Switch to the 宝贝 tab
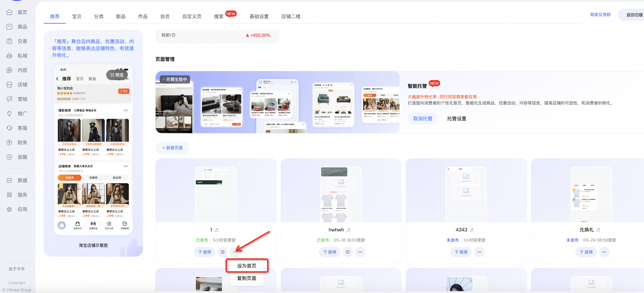Viewport: 644px width, 293px height. [x=77, y=17]
